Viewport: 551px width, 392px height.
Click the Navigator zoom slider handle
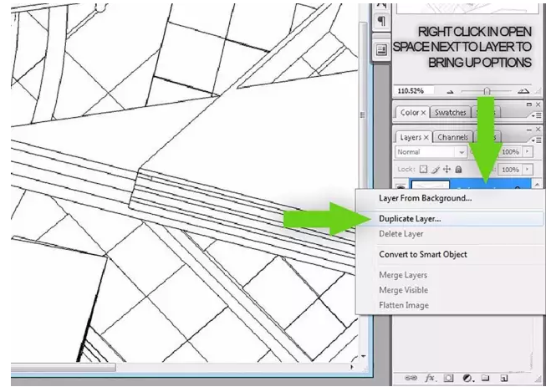click(487, 91)
